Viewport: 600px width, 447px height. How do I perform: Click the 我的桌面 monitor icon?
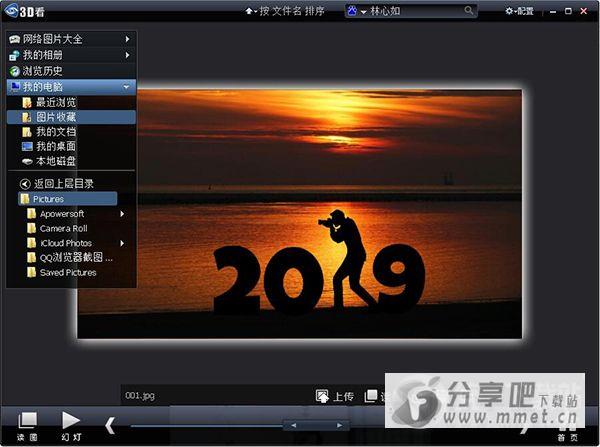[27, 147]
